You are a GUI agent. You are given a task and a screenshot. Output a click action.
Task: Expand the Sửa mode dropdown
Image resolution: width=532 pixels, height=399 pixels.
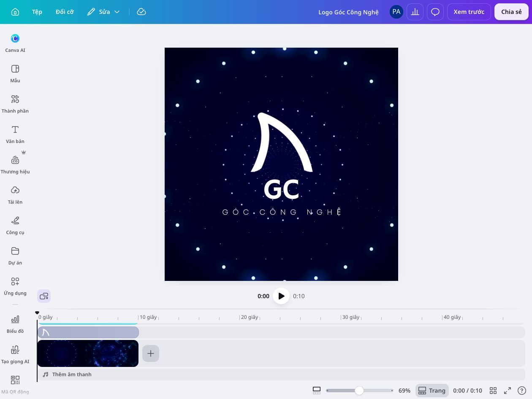tap(103, 12)
